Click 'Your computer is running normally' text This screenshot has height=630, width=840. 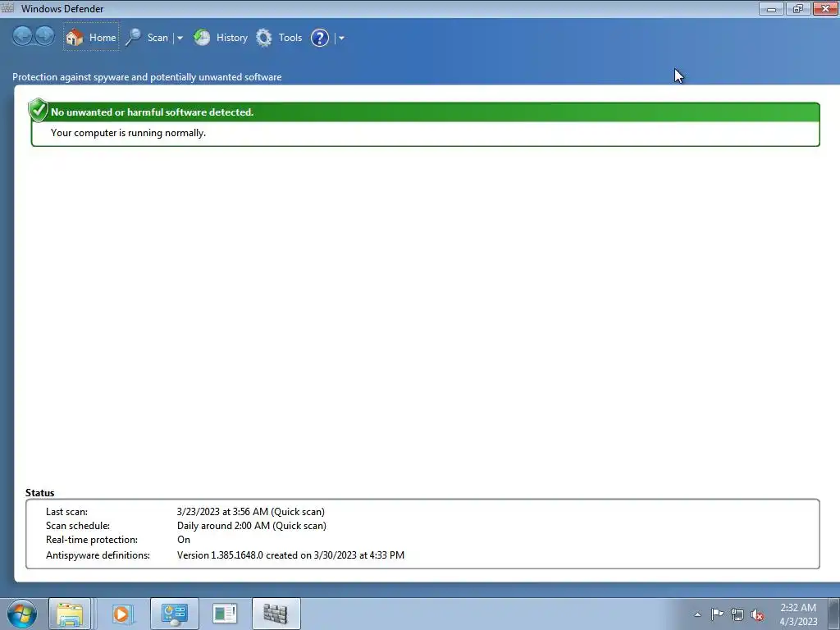tap(128, 132)
